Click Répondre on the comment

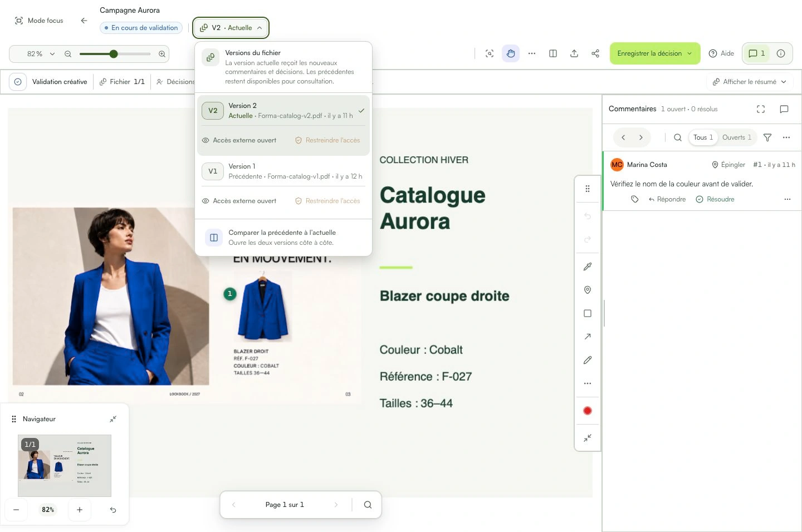[667, 199]
